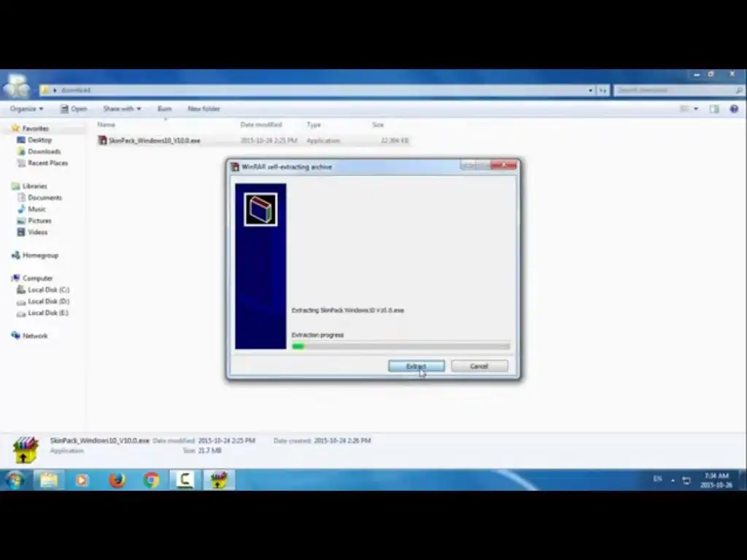747x560 pixels.
Task: Click the taskbar clock
Action: click(716, 480)
